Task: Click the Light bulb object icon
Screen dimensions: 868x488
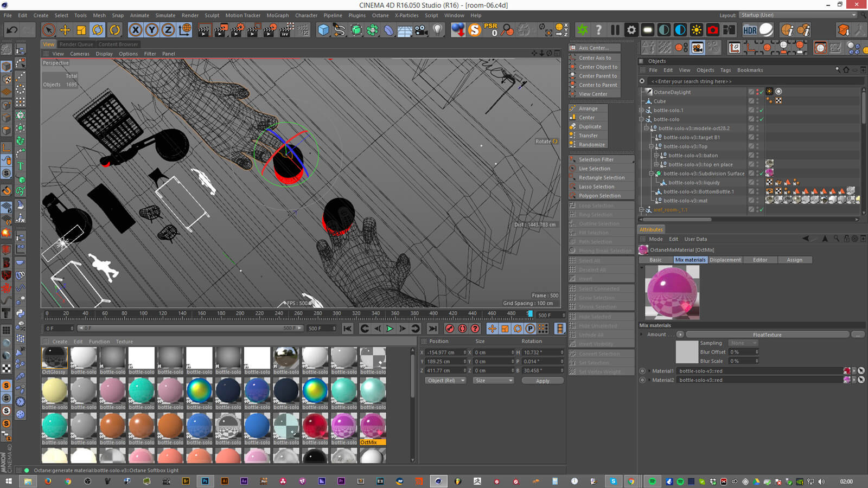Action: point(438,30)
